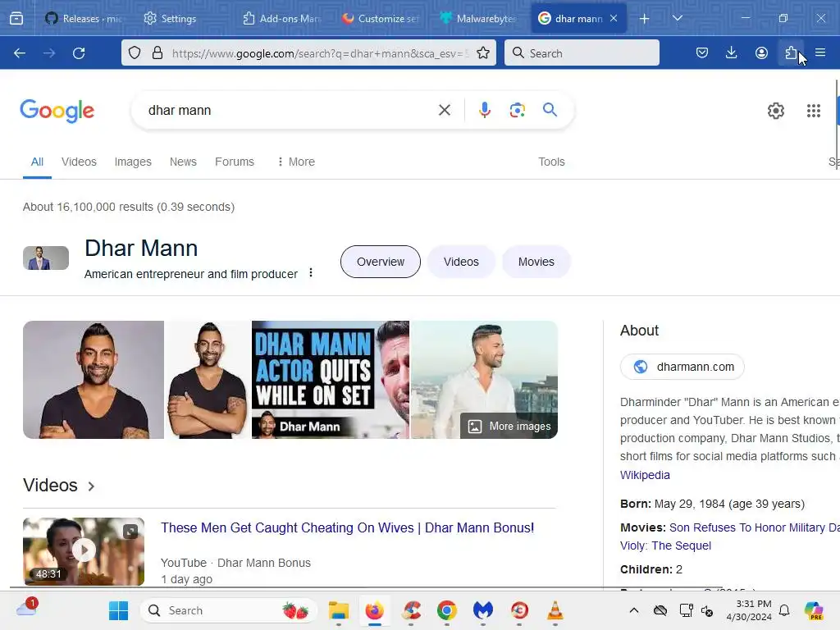
Task: Open Son Refuses To Honor Military movie link
Action: pyautogui.click(x=755, y=527)
